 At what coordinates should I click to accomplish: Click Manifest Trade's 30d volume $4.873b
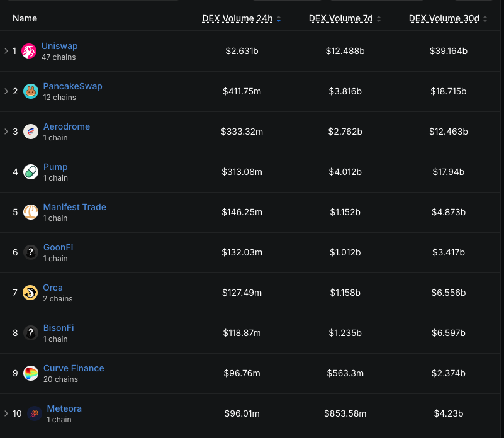click(449, 212)
